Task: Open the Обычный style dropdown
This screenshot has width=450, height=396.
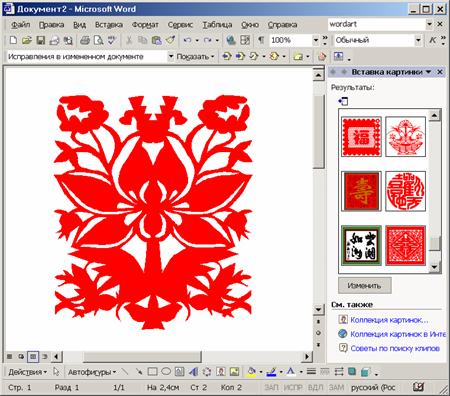Action: pyautogui.click(x=418, y=40)
